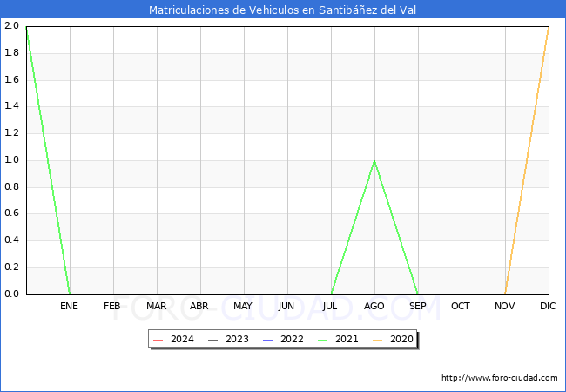Select the 2023 legend label
The height and width of the screenshot is (392, 566).
pos(237,340)
